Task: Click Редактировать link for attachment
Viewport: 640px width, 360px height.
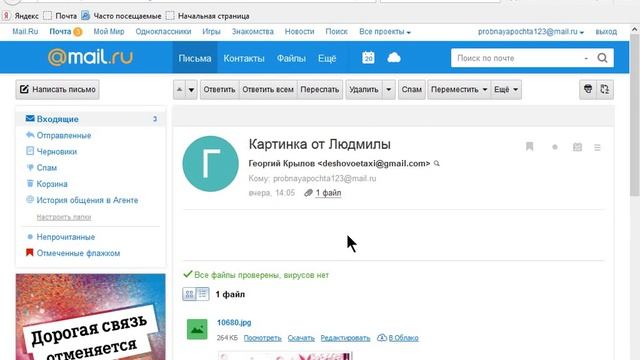Action: pos(345,338)
